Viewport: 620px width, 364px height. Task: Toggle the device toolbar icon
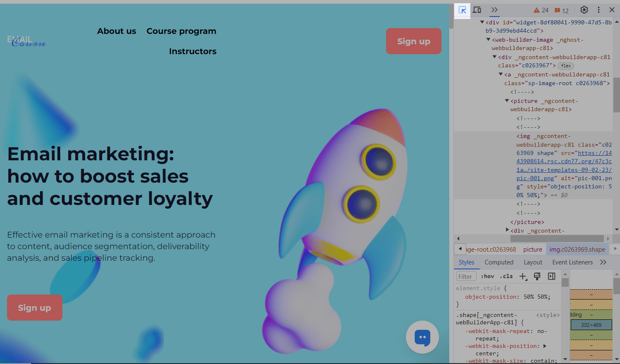click(x=477, y=10)
